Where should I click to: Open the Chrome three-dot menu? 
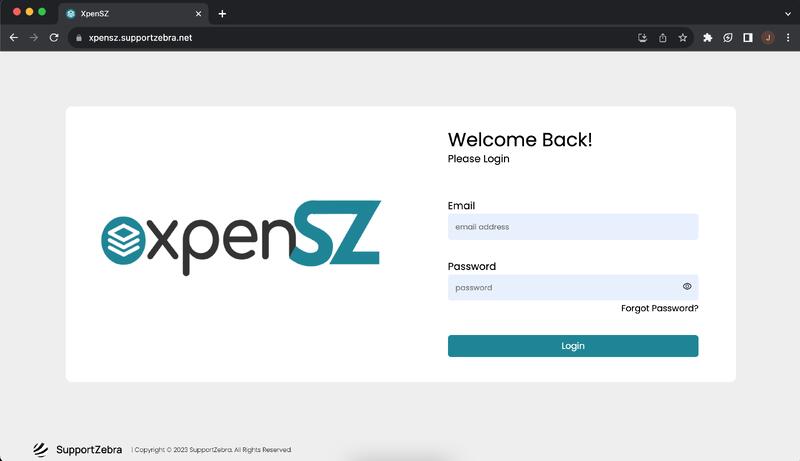[x=788, y=38]
